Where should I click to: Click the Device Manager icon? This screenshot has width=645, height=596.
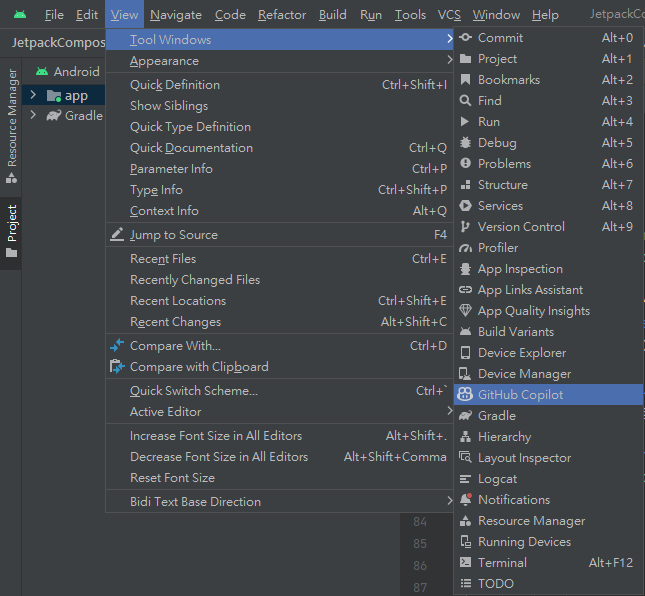pos(465,373)
